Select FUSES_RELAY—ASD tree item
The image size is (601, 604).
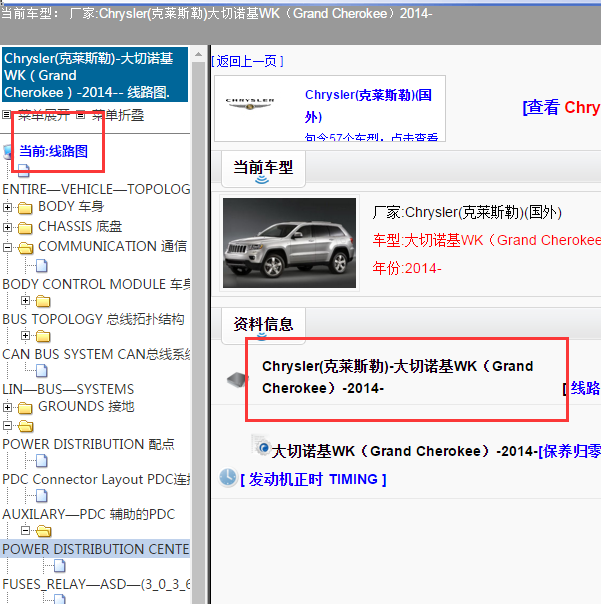(96, 584)
